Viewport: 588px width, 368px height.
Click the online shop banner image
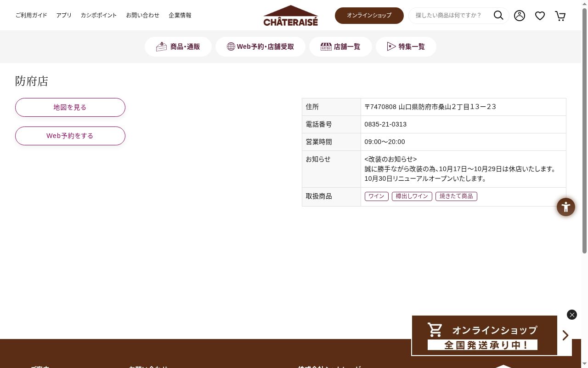pos(484,335)
